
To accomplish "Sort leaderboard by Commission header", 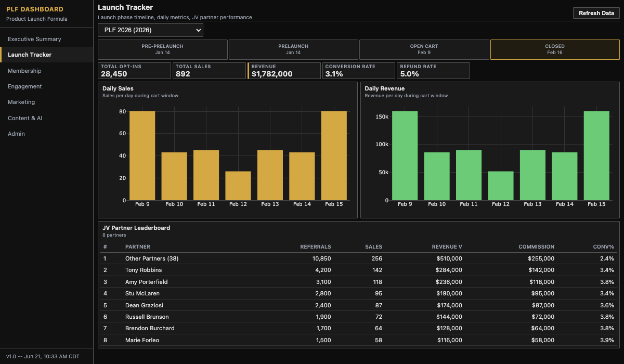I will point(536,247).
